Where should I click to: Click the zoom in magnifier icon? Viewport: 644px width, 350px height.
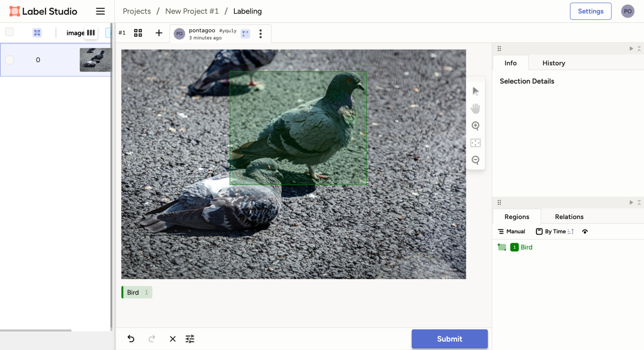click(x=475, y=126)
